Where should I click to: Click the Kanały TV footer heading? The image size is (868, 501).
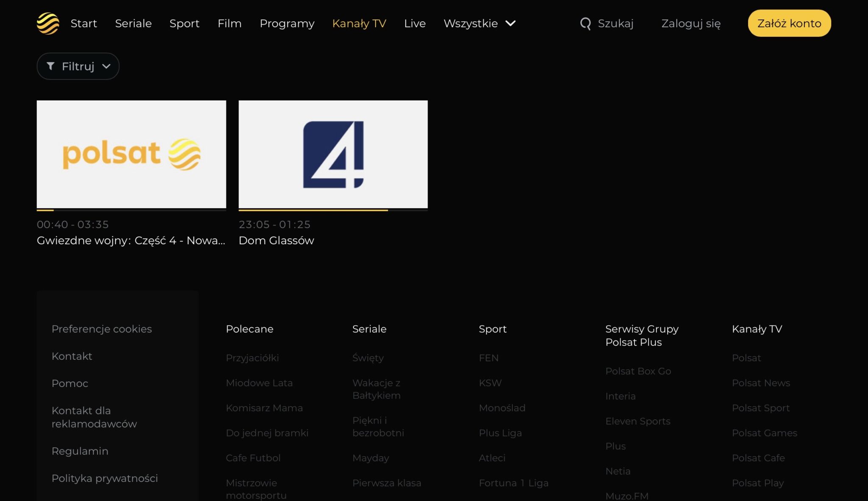tap(757, 329)
